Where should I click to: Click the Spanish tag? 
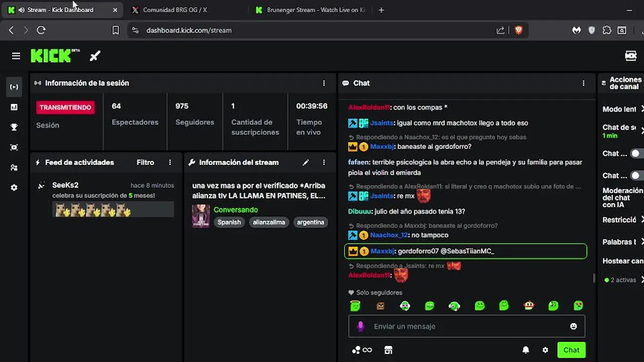tap(229, 222)
